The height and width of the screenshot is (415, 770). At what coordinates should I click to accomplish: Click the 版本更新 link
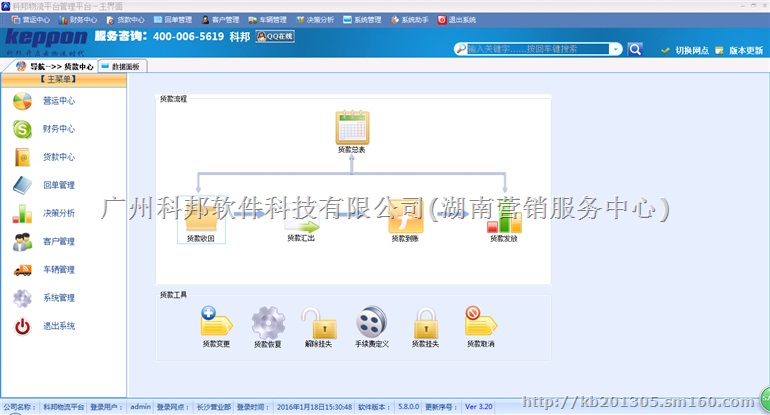(739, 50)
